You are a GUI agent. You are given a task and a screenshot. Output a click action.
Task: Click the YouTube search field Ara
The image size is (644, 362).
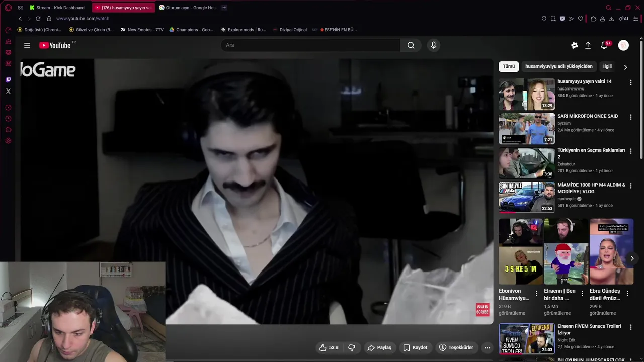[x=310, y=45]
